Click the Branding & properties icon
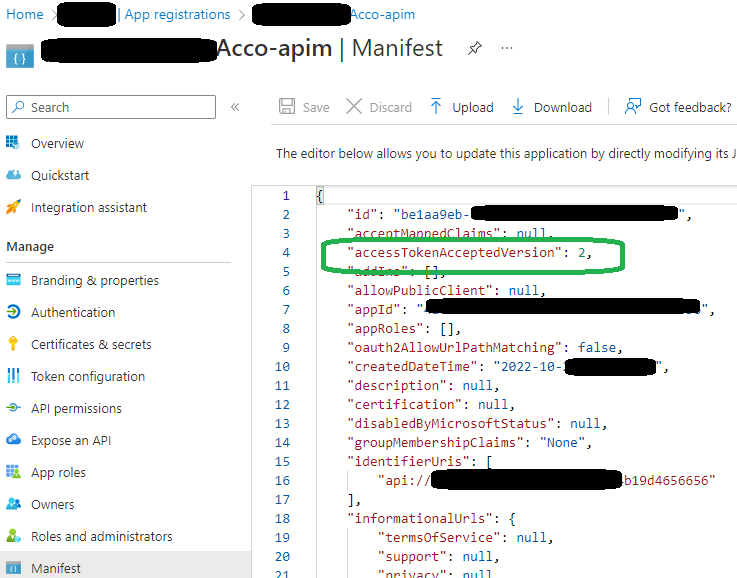 pyautogui.click(x=13, y=280)
